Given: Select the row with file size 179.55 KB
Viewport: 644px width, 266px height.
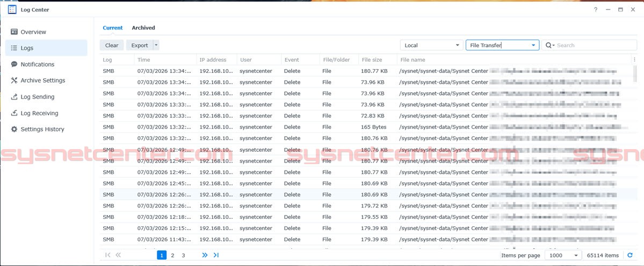Looking at the screenshot, I should coord(367,217).
